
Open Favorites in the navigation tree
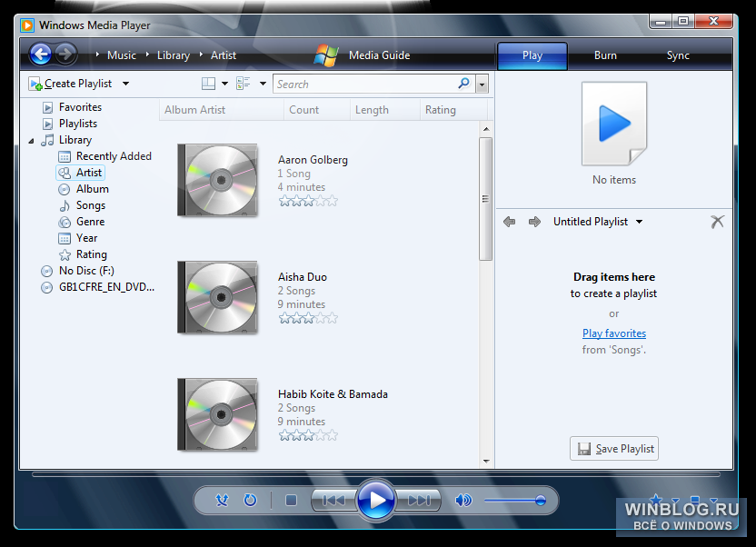[x=80, y=107]
